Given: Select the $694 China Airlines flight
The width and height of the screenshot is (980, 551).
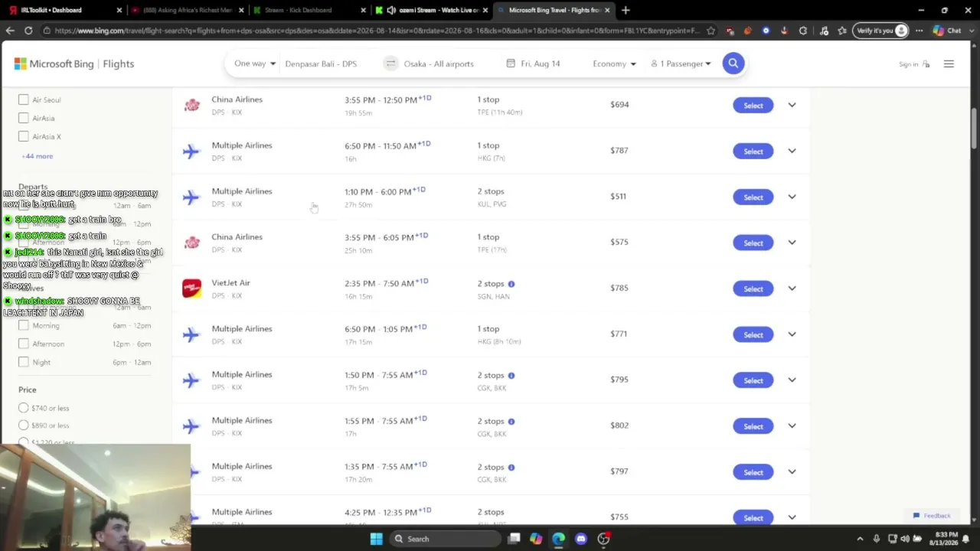Looking at the screenshot, I should point(753,106).
